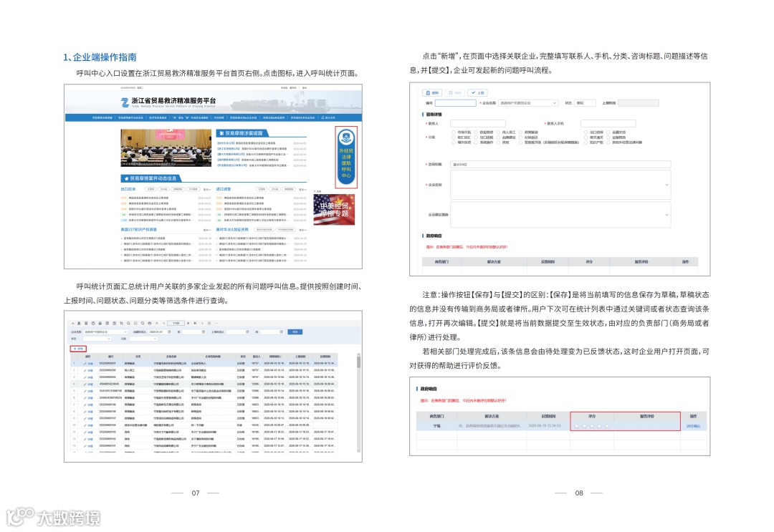Select the 进口调查 heading link
The height and width of the screenshot is (532, 774).
pyautogui.click(x=223, y=189)
